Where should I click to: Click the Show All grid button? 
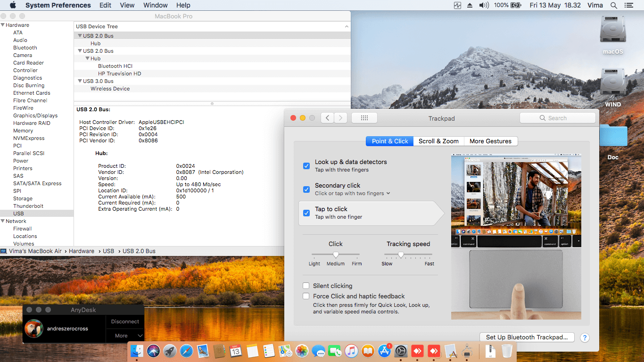364,118
